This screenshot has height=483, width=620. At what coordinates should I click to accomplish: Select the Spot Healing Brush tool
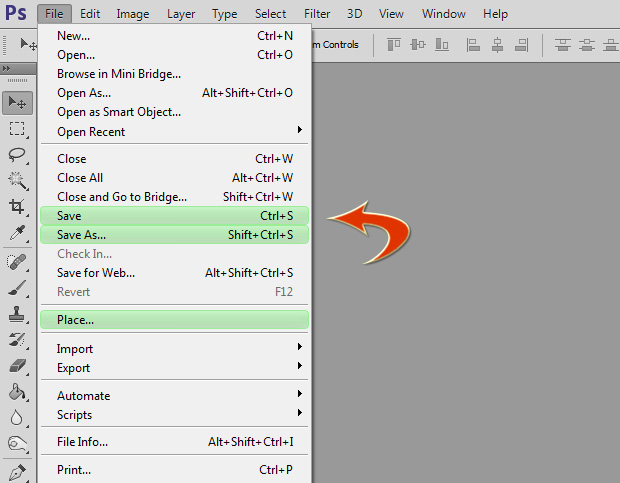pyautogui.click(x=17, y=262)
